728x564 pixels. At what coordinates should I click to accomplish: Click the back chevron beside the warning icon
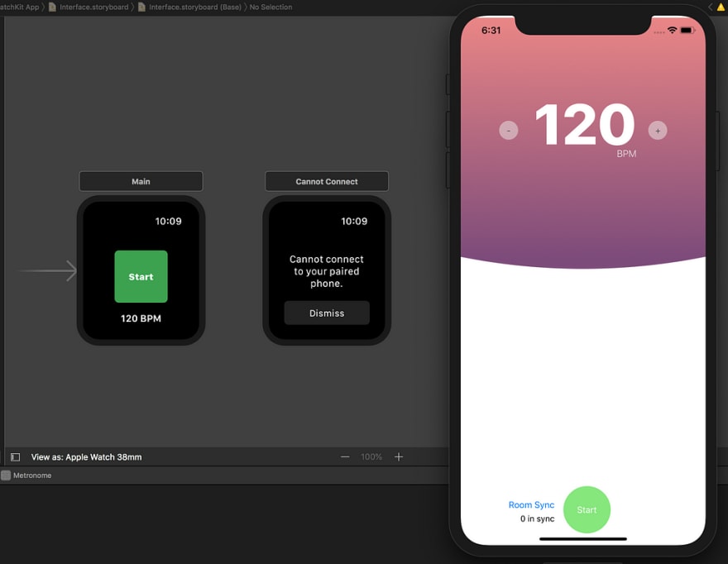coord(710,7)
